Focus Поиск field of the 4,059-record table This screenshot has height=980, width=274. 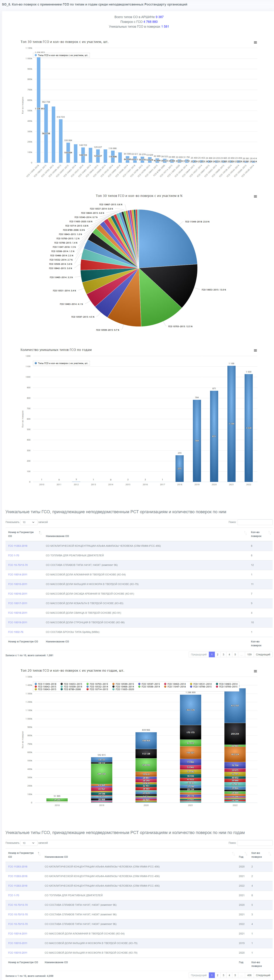click(255, 843)
